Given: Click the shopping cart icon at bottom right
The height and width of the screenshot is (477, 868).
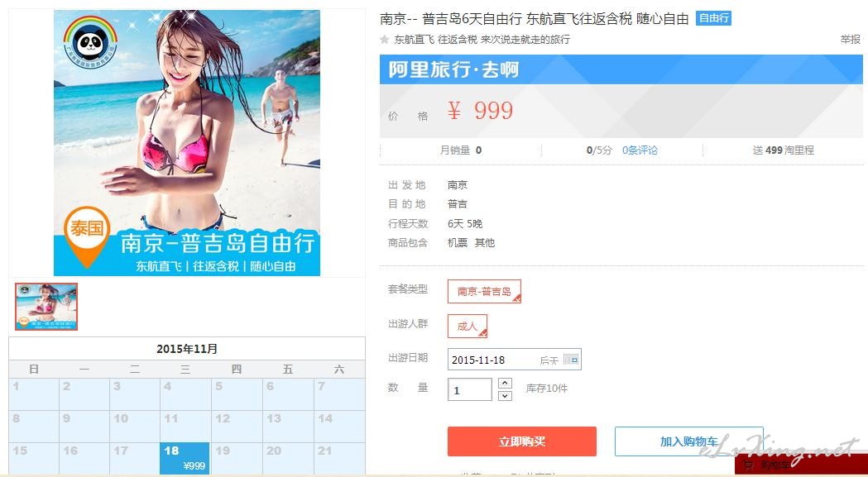Looking at the screenshot, I should click(748, 465).
